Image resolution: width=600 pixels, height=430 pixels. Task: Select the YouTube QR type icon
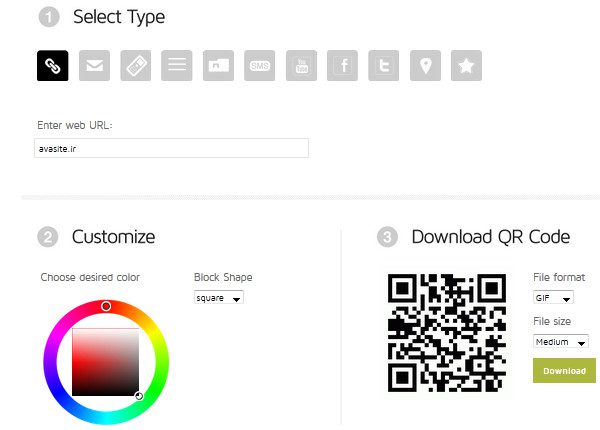301,65
